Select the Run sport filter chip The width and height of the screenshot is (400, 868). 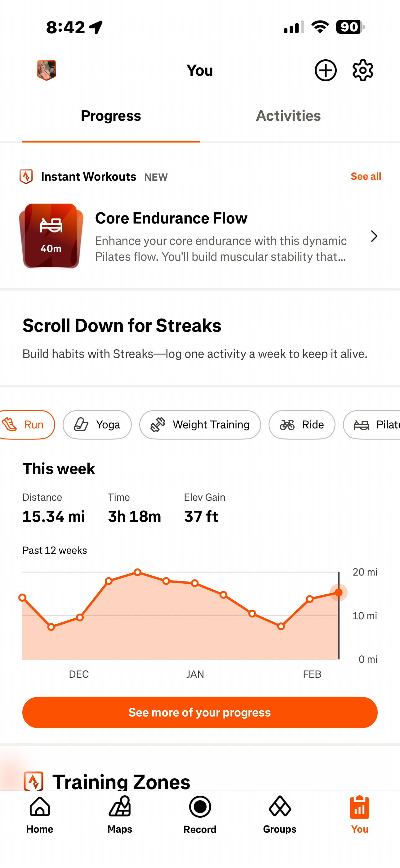(x=27, y=425)
